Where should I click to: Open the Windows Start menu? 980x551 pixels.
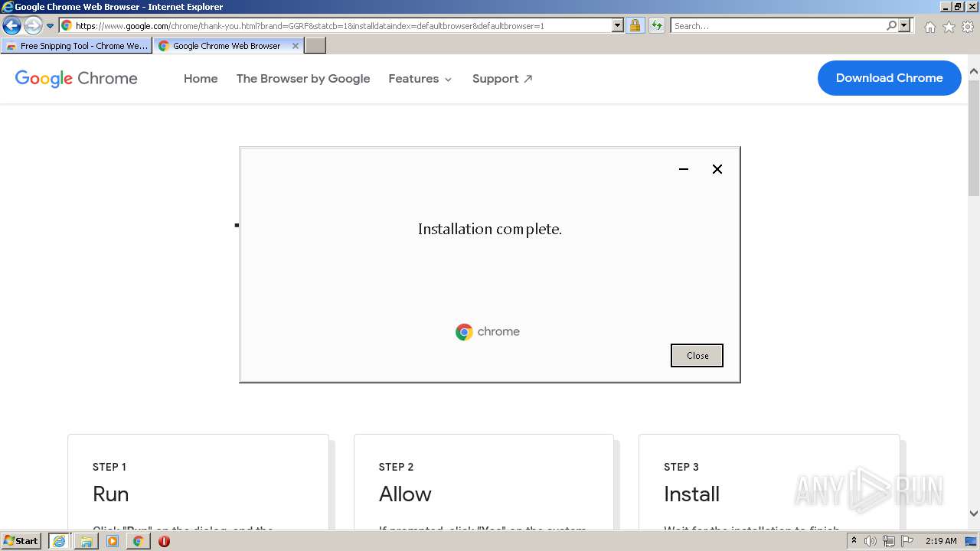21,541
